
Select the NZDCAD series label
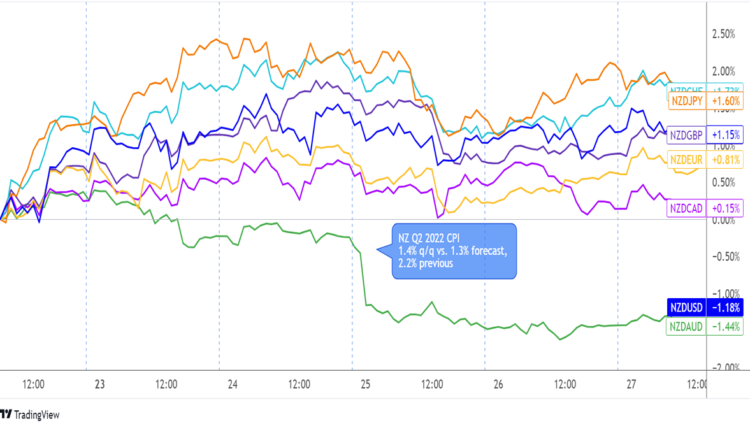686,207
